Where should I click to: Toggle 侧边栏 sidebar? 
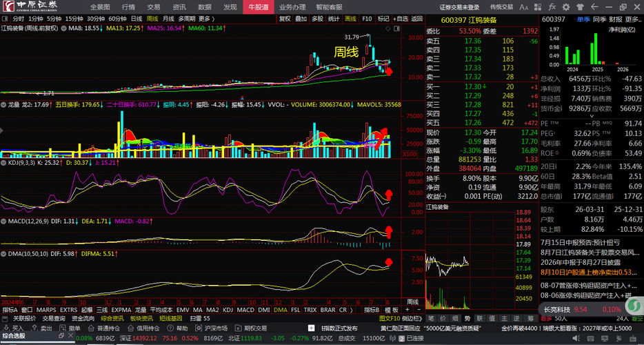[x=412, y=318]
